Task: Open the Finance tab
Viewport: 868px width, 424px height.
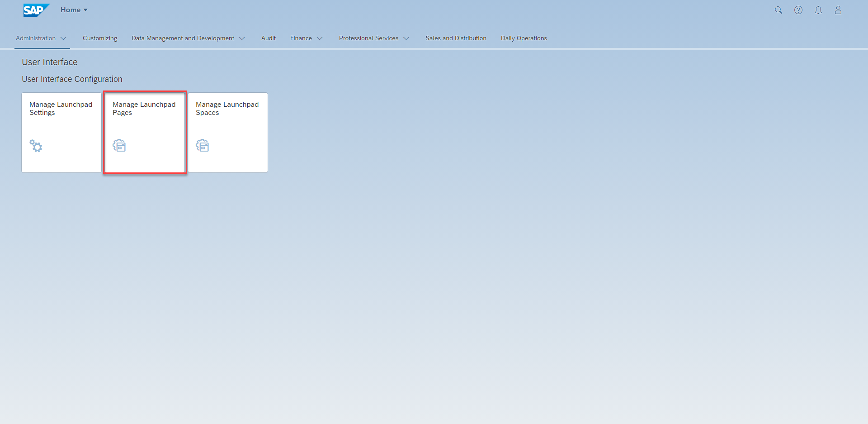Action: pyautogui.click(x=301, y=38)
